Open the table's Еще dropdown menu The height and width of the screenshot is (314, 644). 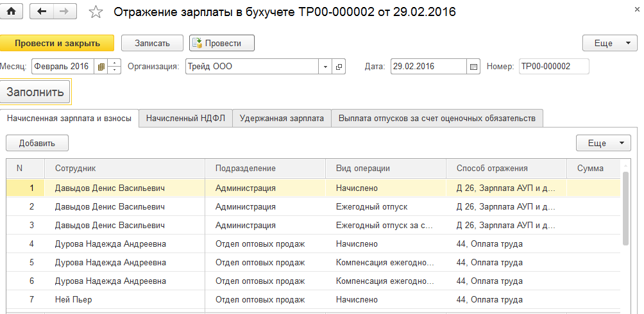603,143
